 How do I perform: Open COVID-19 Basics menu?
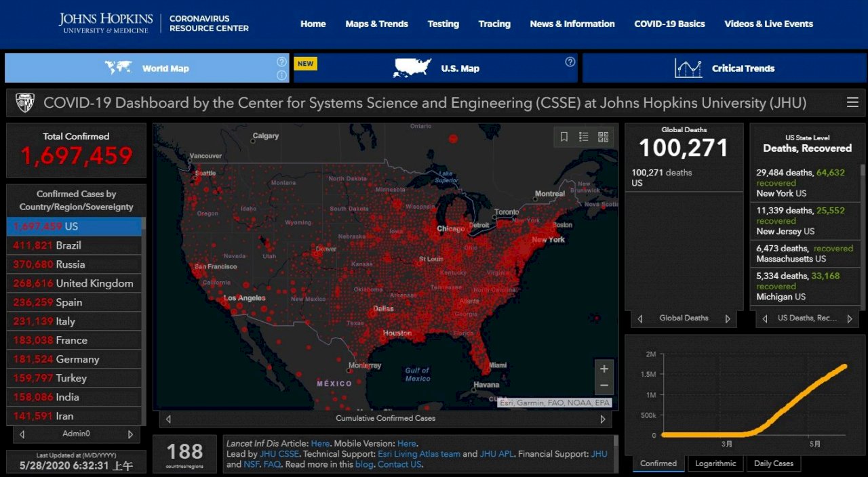pos(670,24)
